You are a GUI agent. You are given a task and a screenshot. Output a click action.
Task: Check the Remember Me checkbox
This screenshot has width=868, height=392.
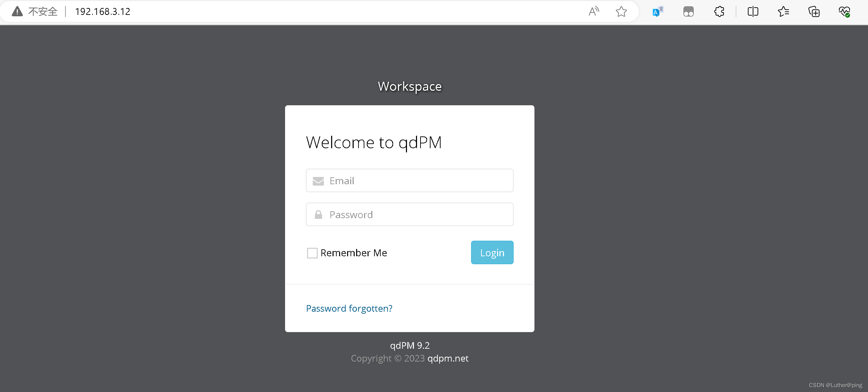(x=312, y=253)
